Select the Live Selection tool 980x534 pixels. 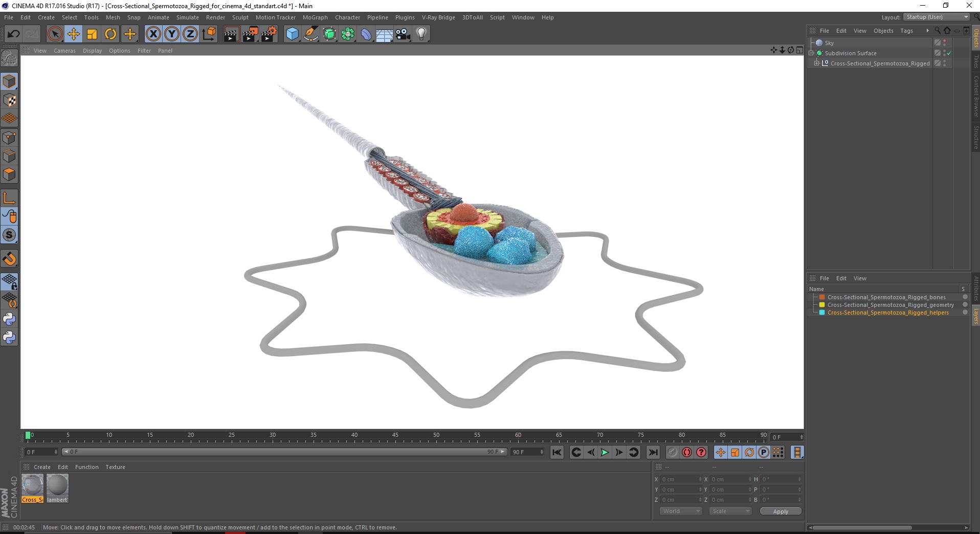click(55, 34)
